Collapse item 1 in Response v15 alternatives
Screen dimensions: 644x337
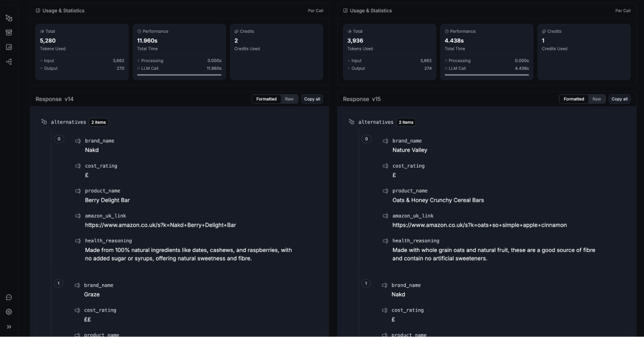366,283
